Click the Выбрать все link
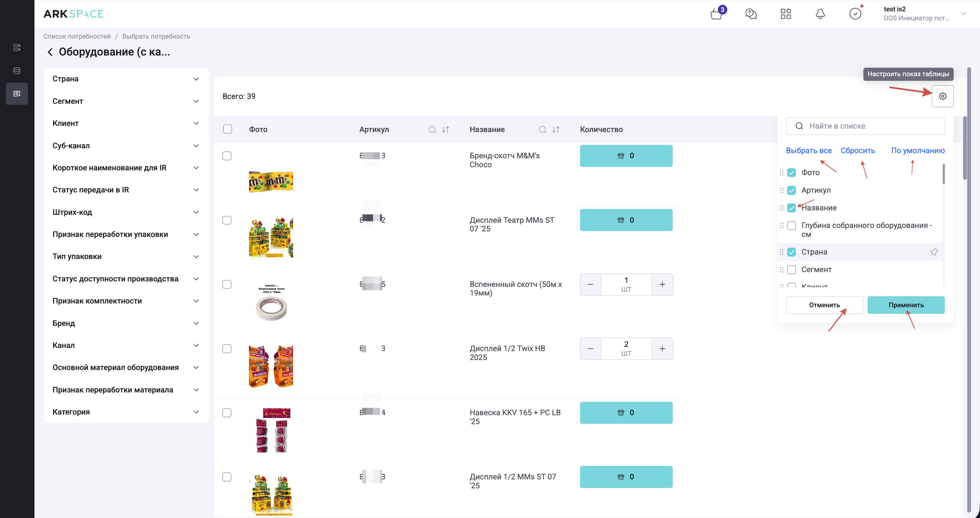The height and width of the screenshot is (518, 980). coord(808,151)
